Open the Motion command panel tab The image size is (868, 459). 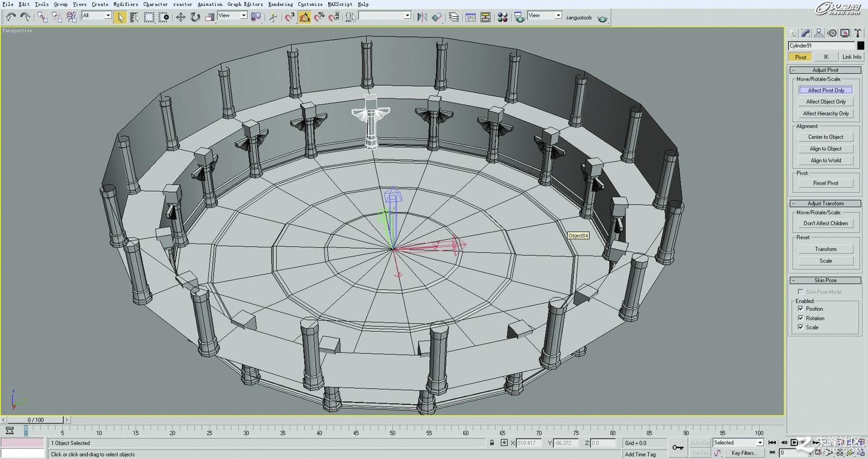click(832, 33)
